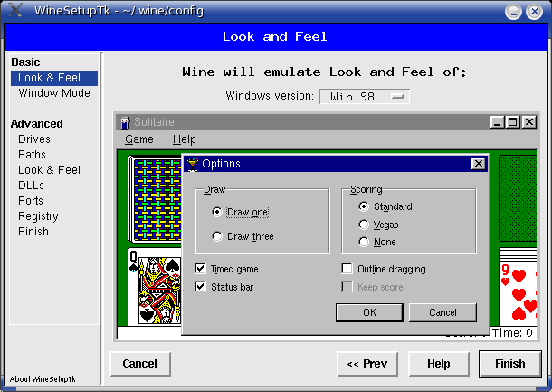Viewport: 552px width, 392px height.
Task: Click the X logo icon in title bar
Action: pyautogui.click(x=15, y=10)
